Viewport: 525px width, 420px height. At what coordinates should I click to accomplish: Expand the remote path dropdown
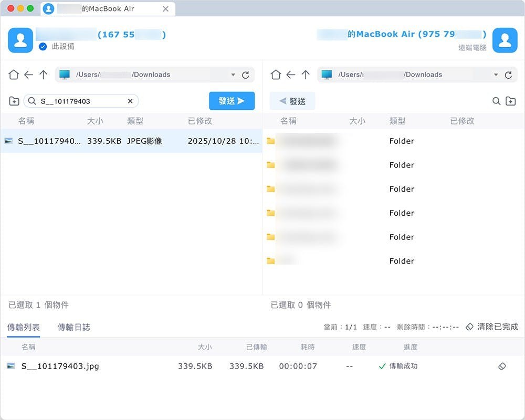pyautogui.click(x=496, y=75)
